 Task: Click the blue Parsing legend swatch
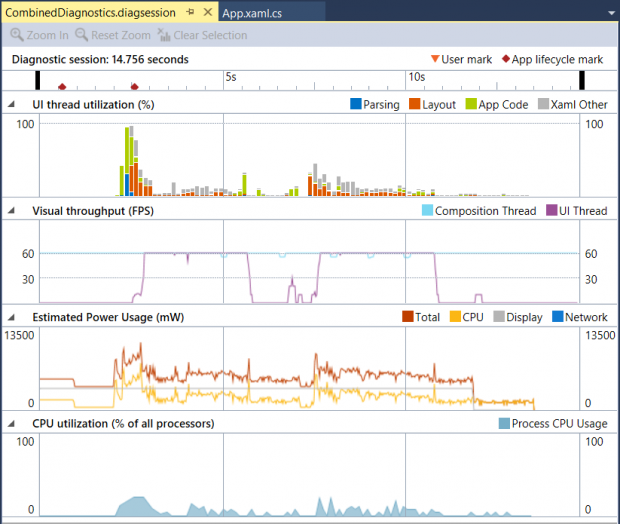(355, 104)
